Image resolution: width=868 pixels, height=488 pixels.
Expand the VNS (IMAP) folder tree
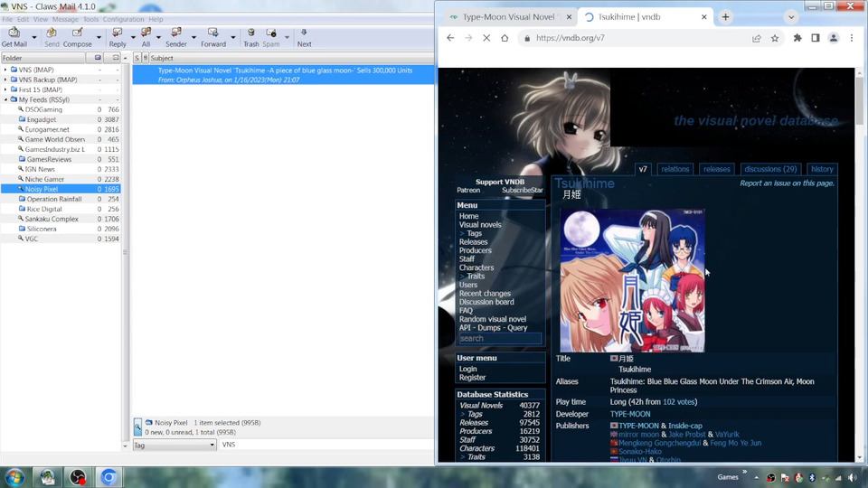(5, 70)
